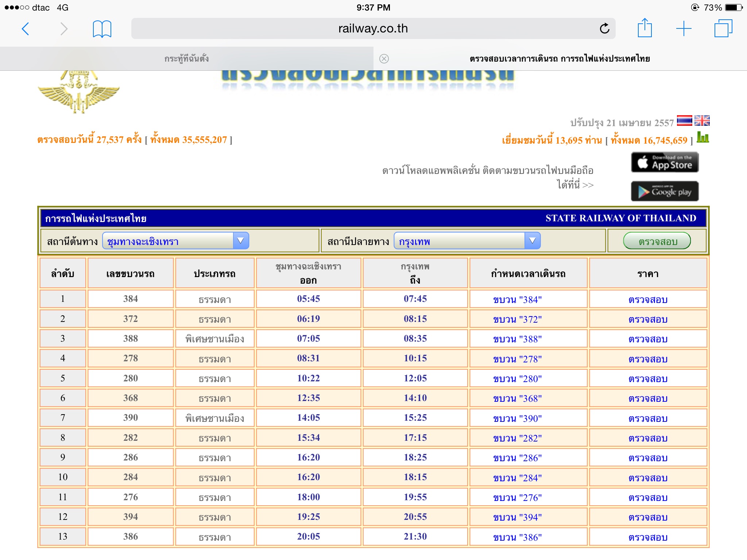Select departure time 14:05 cell

pyautogui.click(x=309, y=418)
